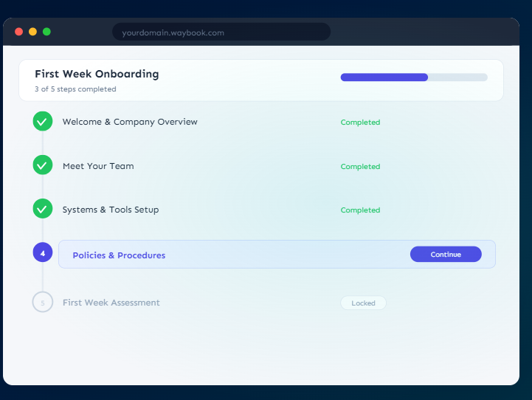
Task: Click Completed status for Meet Your Team
Action: [360, 167]
